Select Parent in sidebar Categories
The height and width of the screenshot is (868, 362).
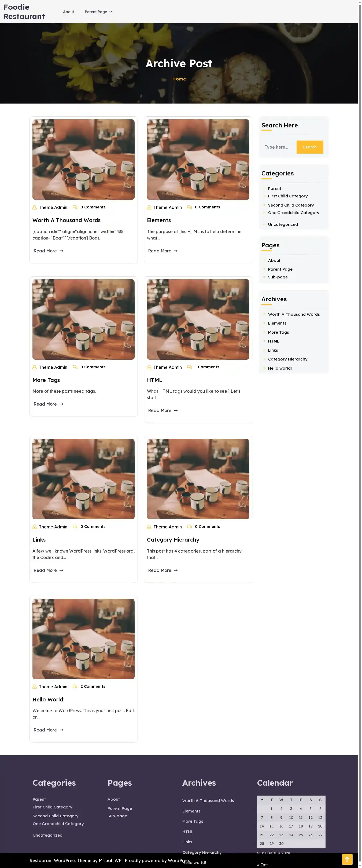pyautogui.click(x=274, y=188)
